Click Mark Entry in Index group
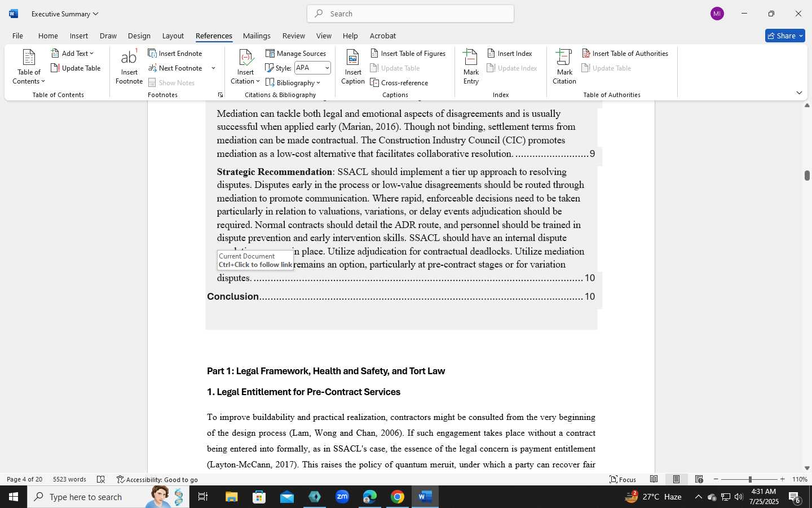This screenshot has height=508, width=812. pos(471,67)
